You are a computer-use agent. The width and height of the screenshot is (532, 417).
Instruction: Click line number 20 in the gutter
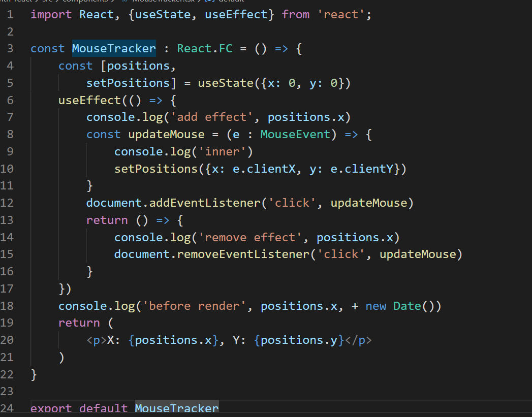coord(7,340)
